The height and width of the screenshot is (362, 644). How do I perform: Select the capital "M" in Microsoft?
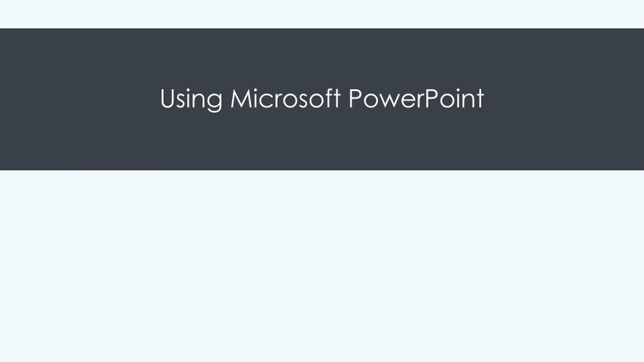tap(241, 98)
